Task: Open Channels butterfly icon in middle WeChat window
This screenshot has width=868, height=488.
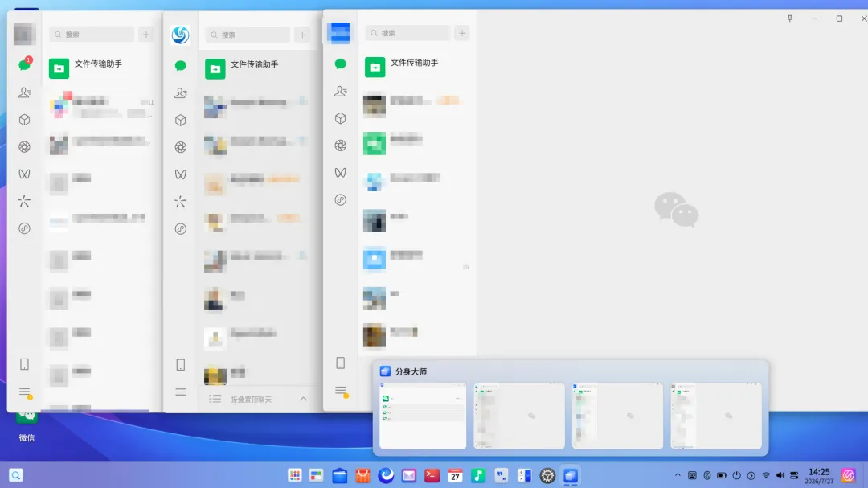Action: 181,174
